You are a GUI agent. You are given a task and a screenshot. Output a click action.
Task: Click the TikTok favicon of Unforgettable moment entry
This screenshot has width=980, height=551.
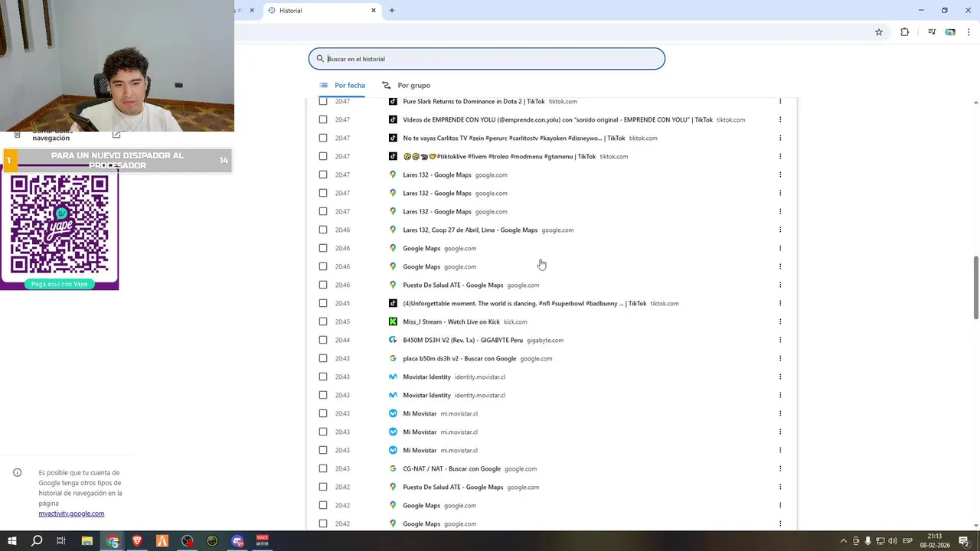[393, 303]
